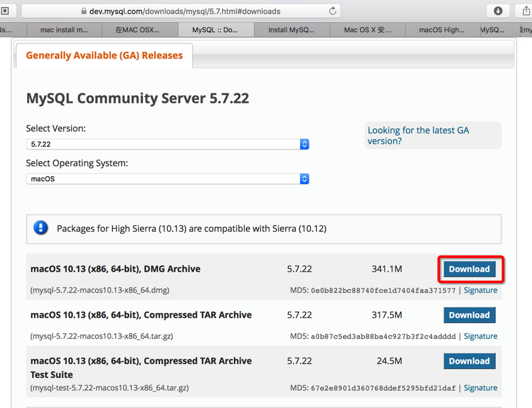Image resolution: width=532 pixels, height=408 pixels.
Task: Click filename mysql-5.7.22-macos10.13-x86_64.dmg
Action: 100,290
